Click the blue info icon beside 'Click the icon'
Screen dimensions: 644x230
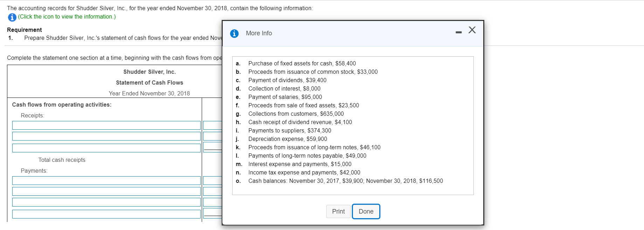coord(12,17)
